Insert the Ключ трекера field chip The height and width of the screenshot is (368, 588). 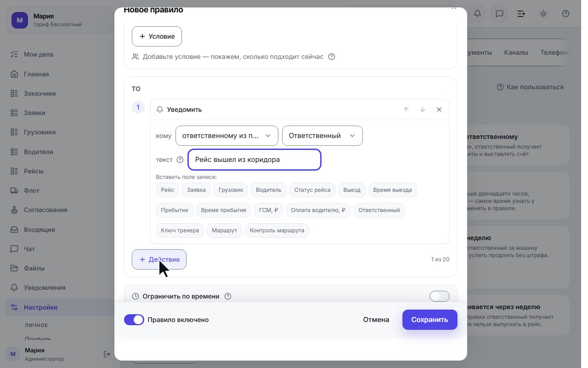point(180,230)
